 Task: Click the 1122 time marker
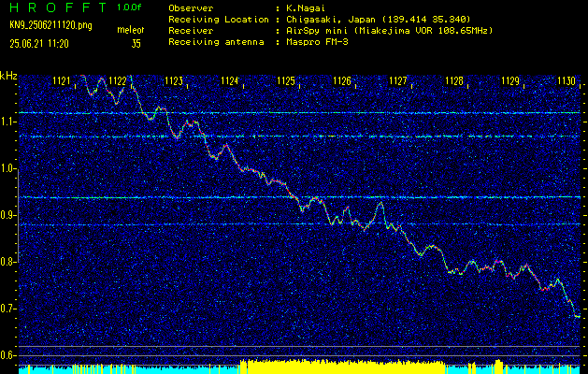coord(118,80)
